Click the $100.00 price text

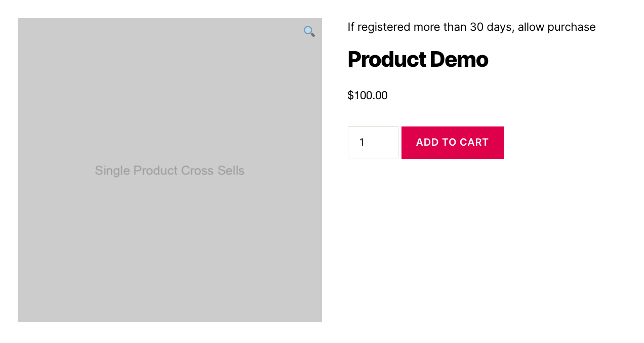click(368, 95)
